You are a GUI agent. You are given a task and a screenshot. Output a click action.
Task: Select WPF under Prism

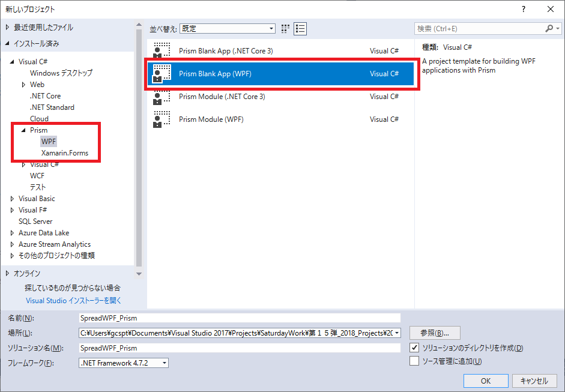pos(49,141)
